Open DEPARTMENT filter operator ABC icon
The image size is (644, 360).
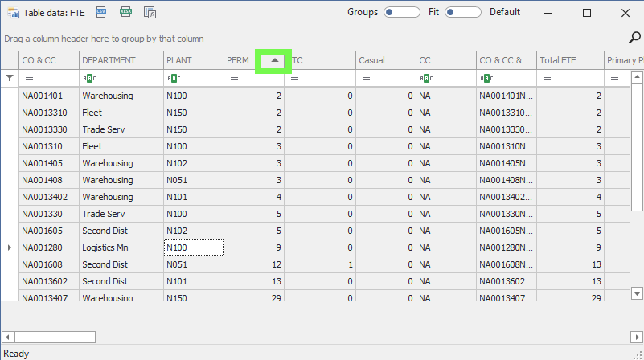88,78
